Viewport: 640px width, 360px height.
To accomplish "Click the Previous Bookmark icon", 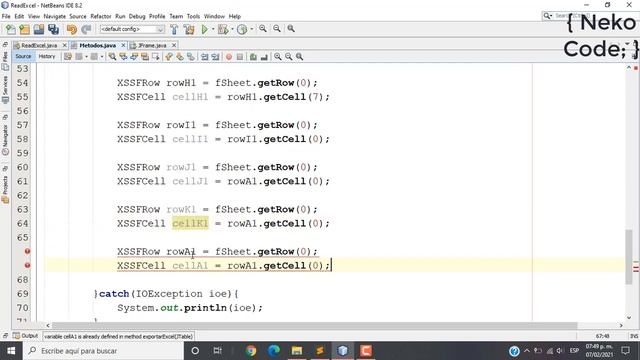I will [x=169, y=57].
